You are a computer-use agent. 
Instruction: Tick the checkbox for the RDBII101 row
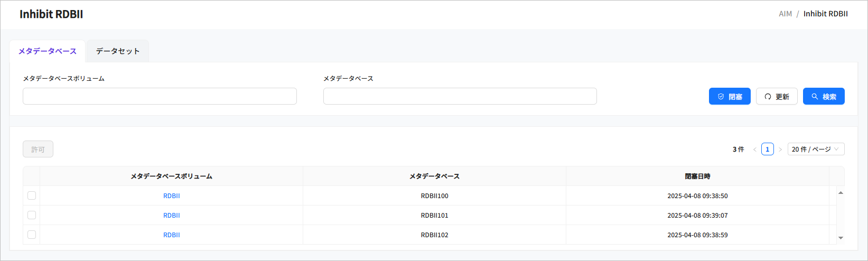(32, 215)
